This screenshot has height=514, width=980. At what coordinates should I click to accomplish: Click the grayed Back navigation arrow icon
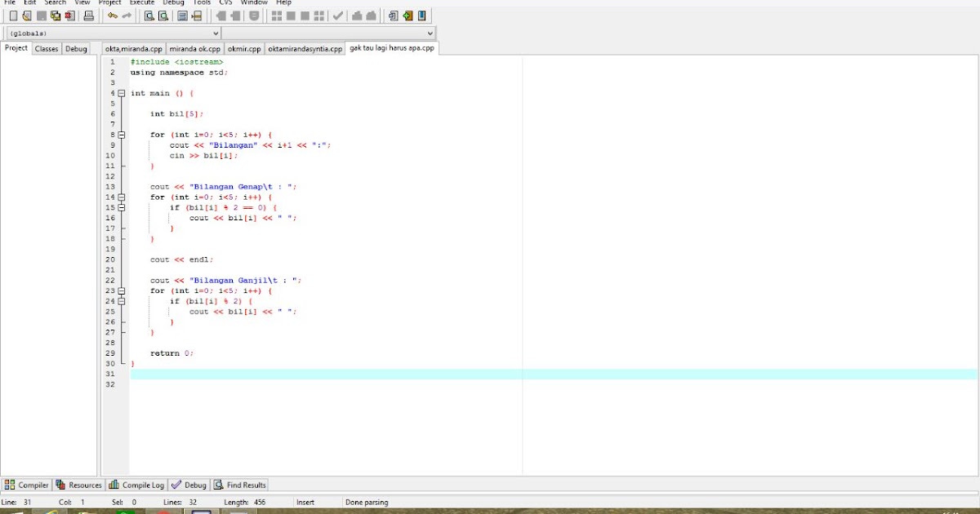[x=220, y=16]
